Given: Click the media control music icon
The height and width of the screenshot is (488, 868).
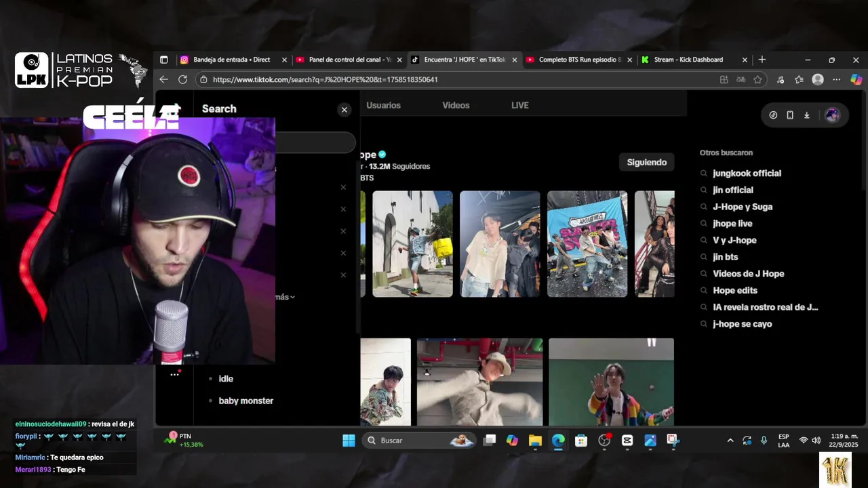Looking at the screenshot, I should 781,79.
